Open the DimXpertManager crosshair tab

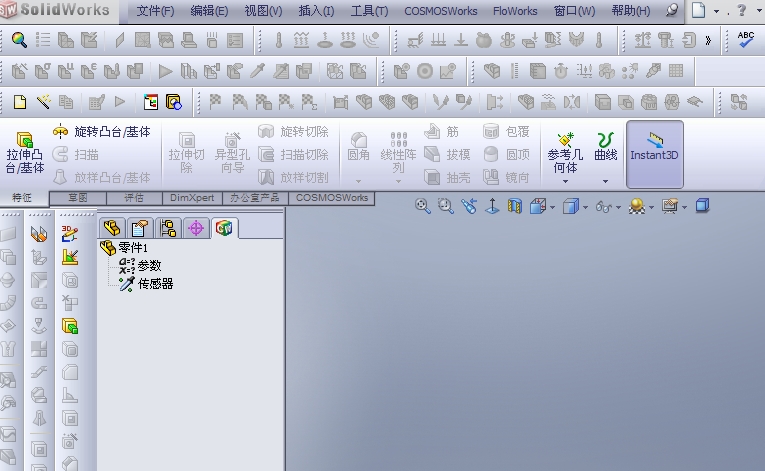(196, 228)
